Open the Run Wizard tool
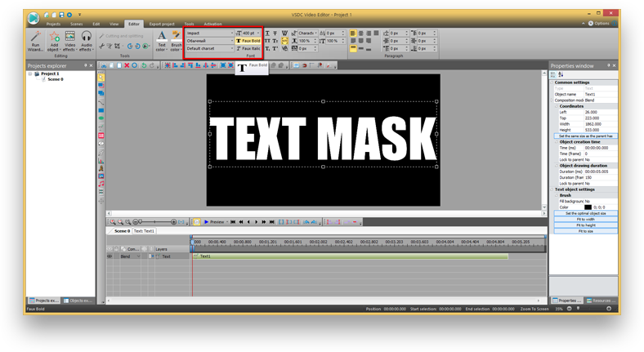 click(x=34, y=41)
